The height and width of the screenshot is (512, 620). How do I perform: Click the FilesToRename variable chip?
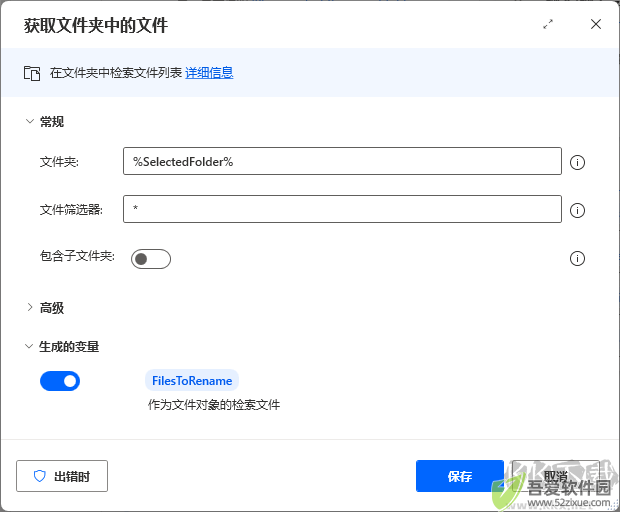[x=192, y=380]
